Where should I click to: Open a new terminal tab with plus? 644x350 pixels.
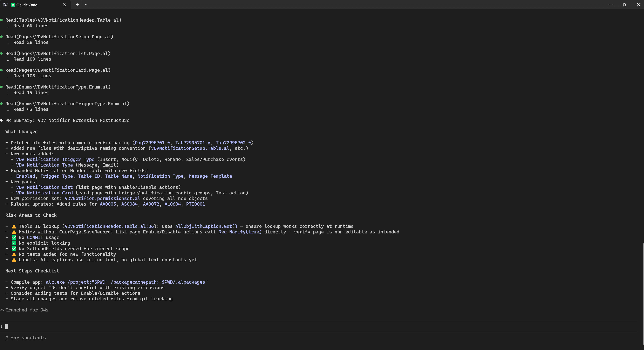(77, 5)
